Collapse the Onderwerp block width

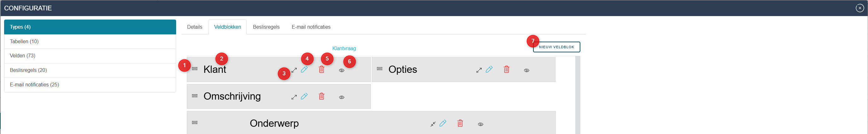[433, 124]
